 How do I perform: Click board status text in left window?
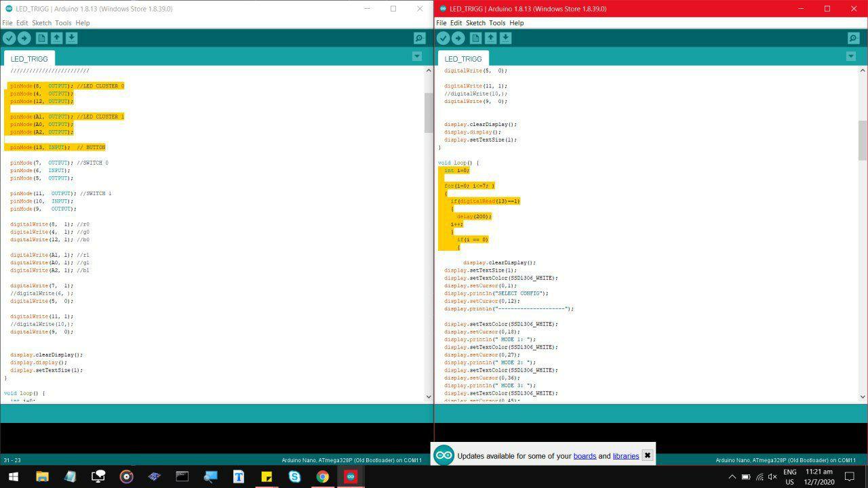352,460
